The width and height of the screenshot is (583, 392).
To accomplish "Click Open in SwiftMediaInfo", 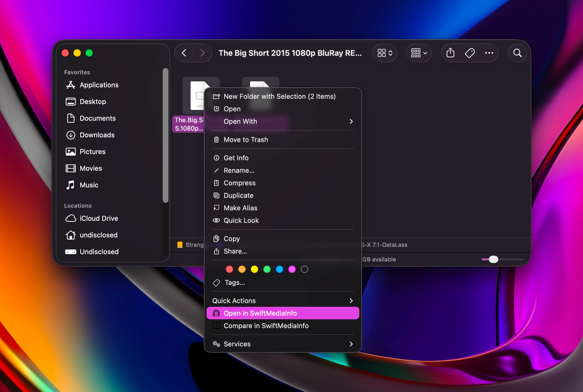I will click(x=283, y=313).
